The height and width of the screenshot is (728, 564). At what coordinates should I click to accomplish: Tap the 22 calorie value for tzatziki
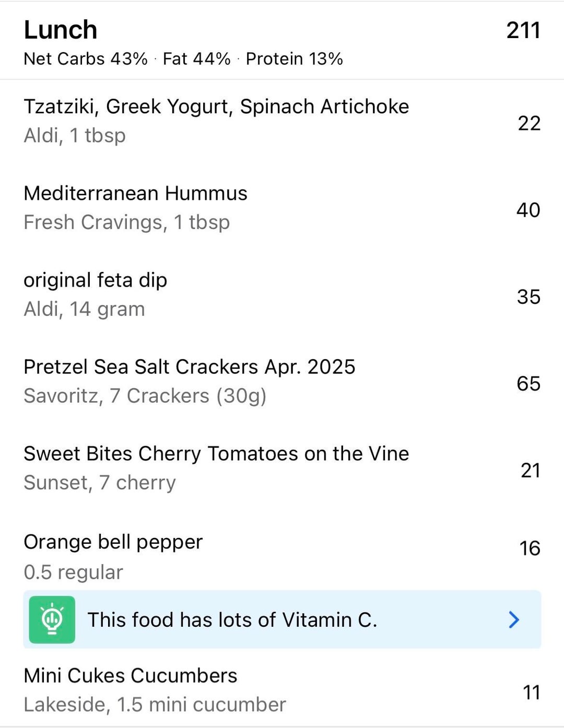(528, 123)
